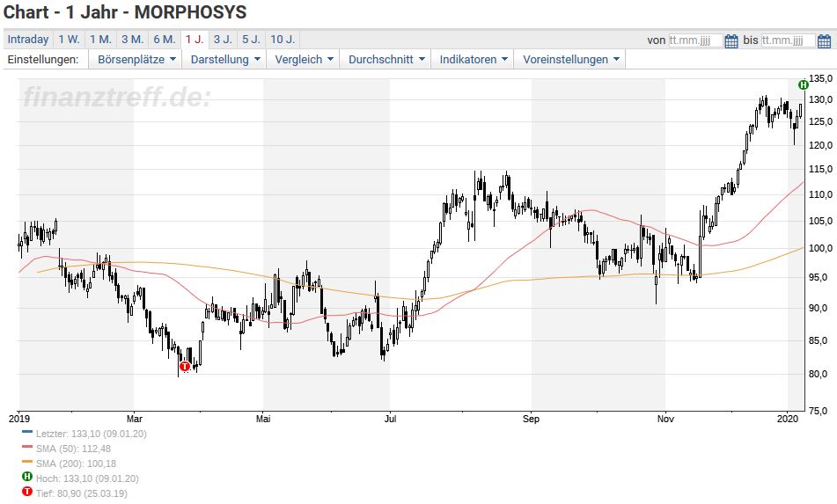Click the red T low marker on chart

tap(185, 367)
